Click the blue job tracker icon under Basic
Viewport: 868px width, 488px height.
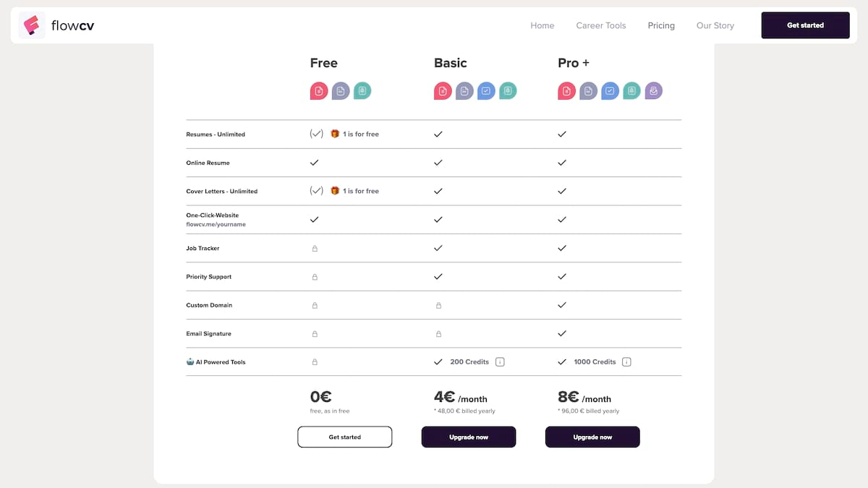(x=486, y=90)
